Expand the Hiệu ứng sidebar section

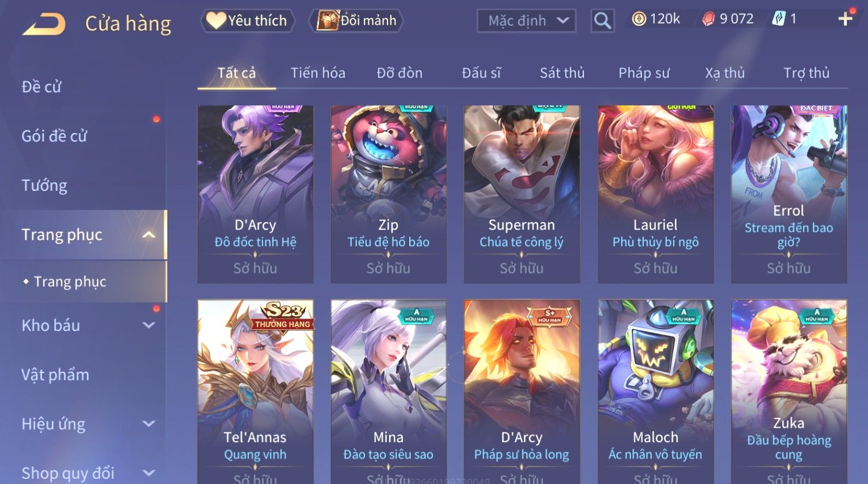pyautogui.click(x=149, y=424)
